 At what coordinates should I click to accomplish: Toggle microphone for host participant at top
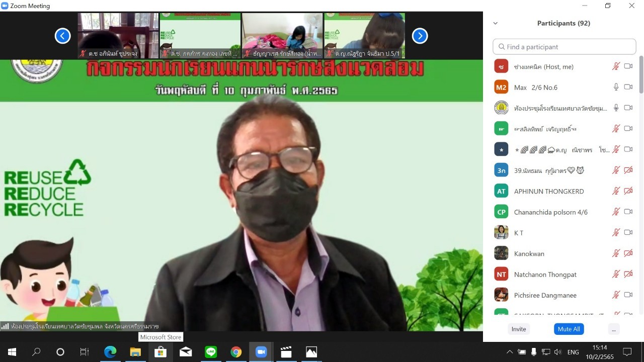[616, 66]
